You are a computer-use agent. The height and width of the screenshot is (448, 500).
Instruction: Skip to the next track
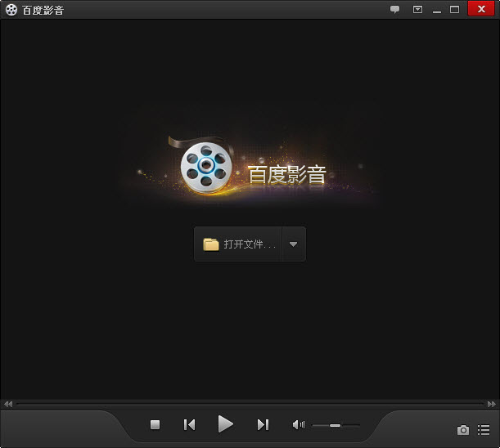pos(263,425)
